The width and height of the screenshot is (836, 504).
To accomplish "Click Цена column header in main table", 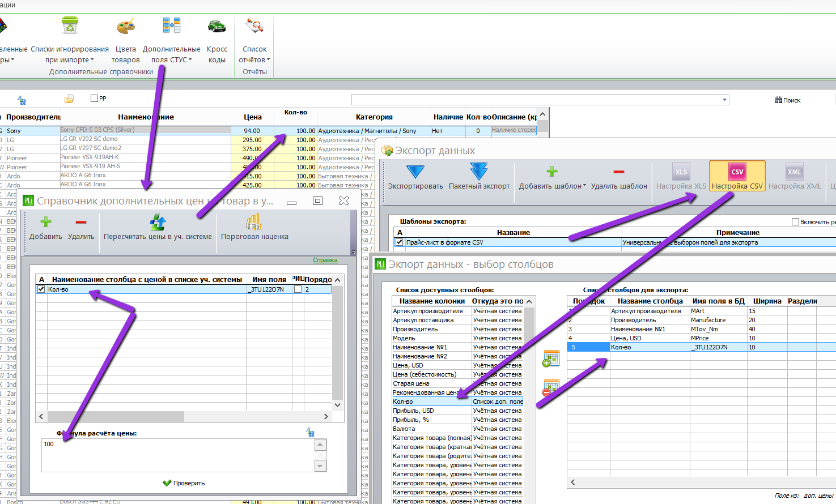I will (253, 117).
